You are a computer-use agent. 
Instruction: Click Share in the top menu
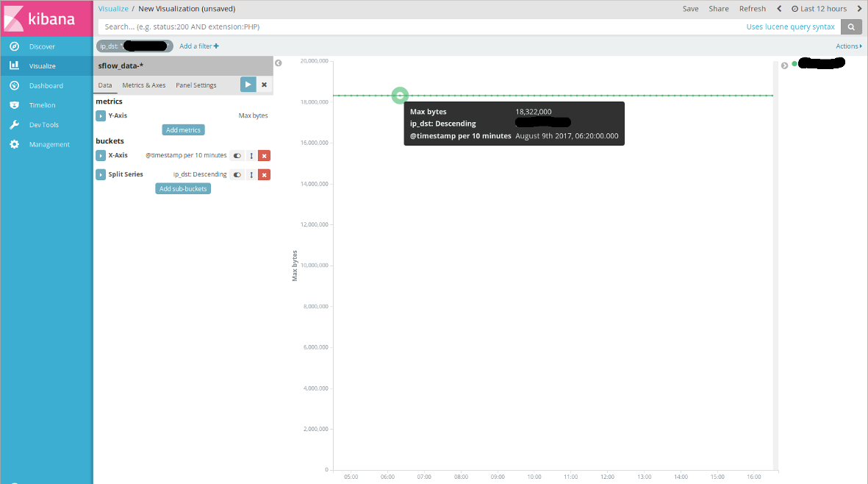[719, 9]
